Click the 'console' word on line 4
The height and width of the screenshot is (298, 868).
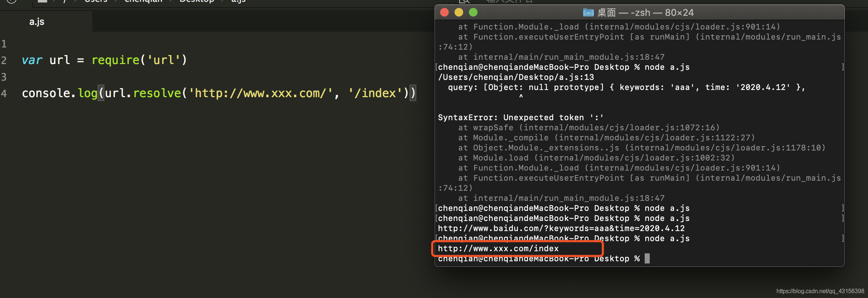46,93
